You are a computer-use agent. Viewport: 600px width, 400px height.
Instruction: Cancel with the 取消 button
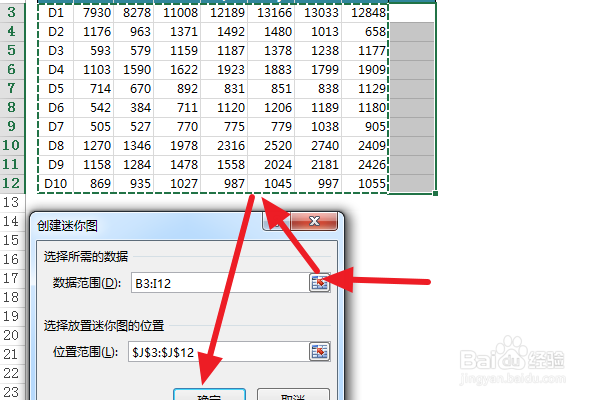pos(293,395)
